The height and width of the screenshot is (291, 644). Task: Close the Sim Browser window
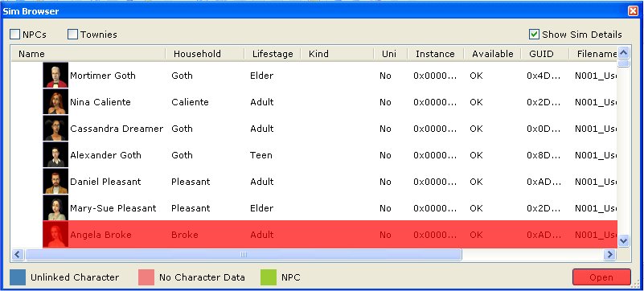(633, 11)
